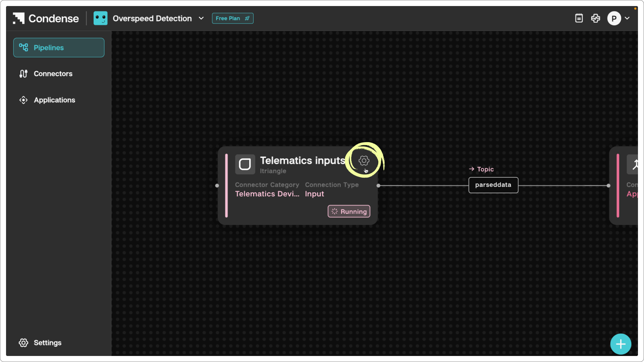Click the add new plus button
Viewport: 644px width, 362px height.
coord(621,344)
